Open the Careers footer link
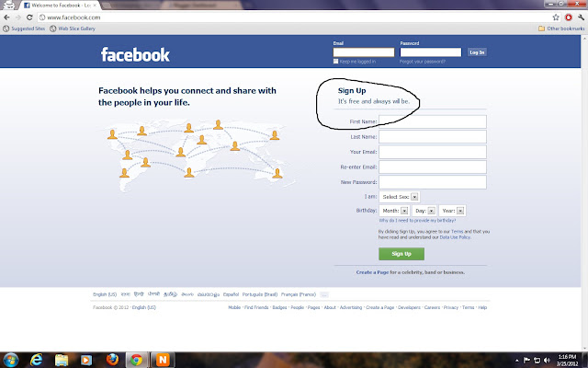The image size is (588, 368). click(x=432, y=307)
